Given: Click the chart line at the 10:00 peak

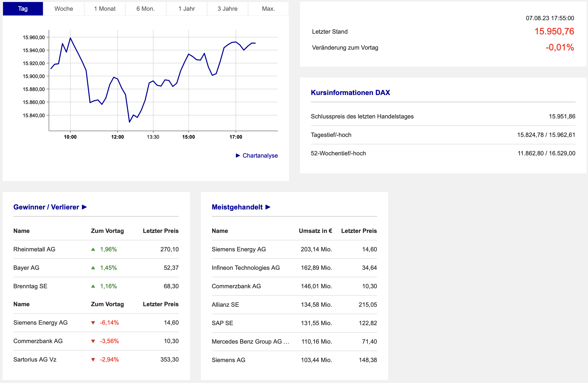Looking at the screenshot, I should click(70, 38).
